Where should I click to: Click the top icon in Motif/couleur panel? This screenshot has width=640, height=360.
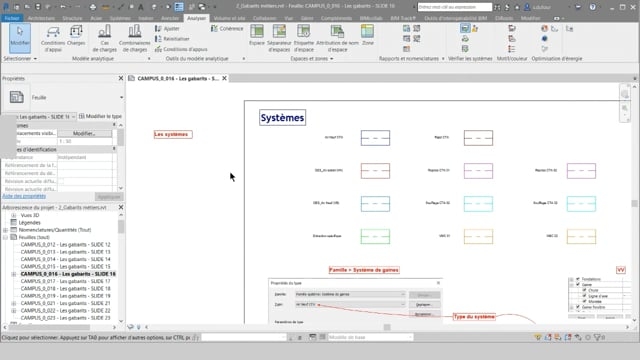pyautogui.click(x=512, y=29)
